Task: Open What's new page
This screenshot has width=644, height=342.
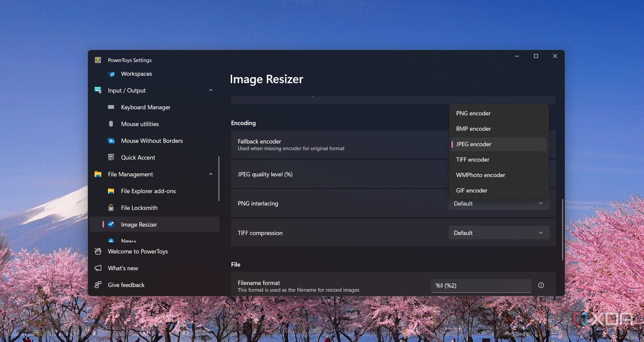Action: pyautogui.click(x=154, y=268)
